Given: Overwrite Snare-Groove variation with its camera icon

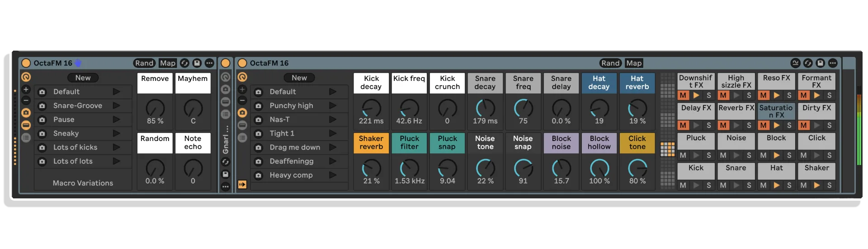Looking at the screenshot, I should [x=42, y=106].
